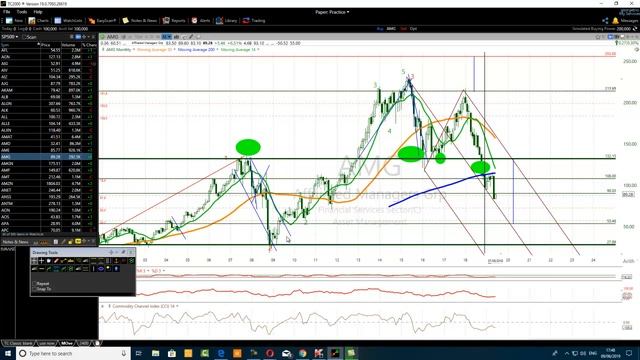Screen dimensions: 640x360
Task: Click the share icon beside Messages
Action: tap(605, 20)
